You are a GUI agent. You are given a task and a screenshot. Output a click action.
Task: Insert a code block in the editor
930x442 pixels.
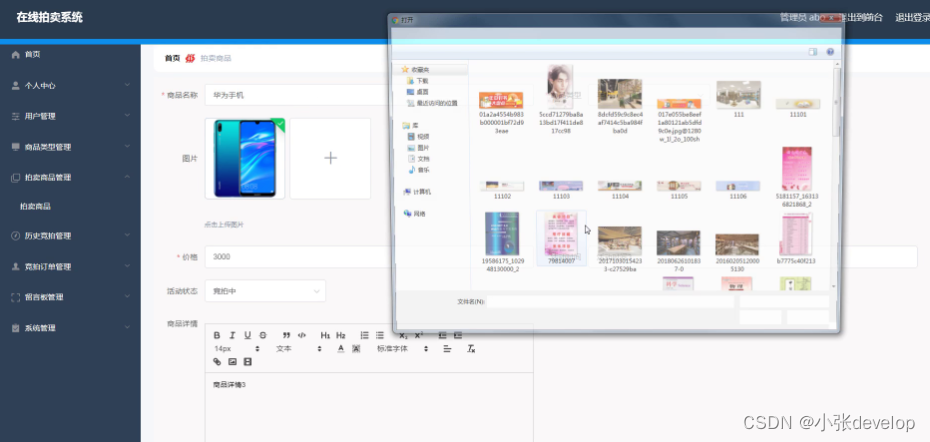click(x=302, y=335)
